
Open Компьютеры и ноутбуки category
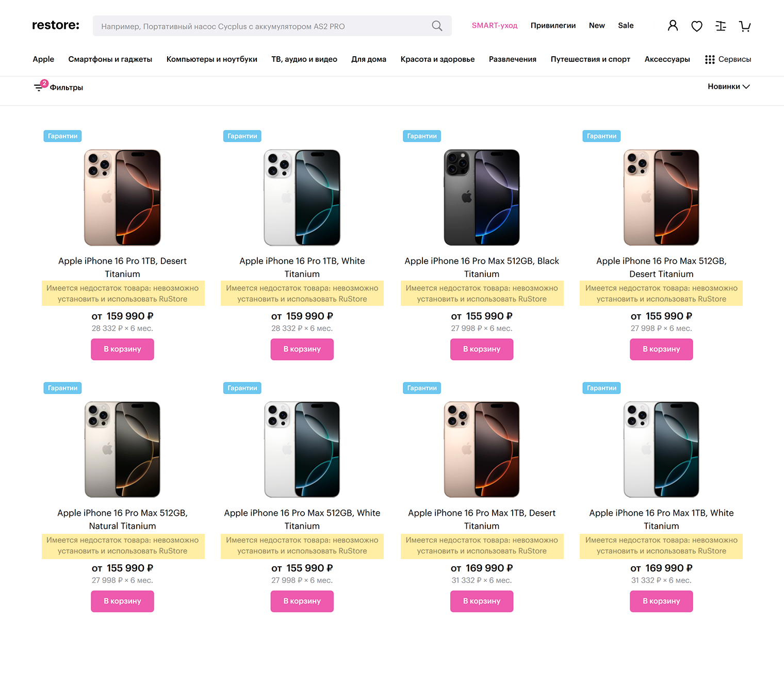[211, 59]
